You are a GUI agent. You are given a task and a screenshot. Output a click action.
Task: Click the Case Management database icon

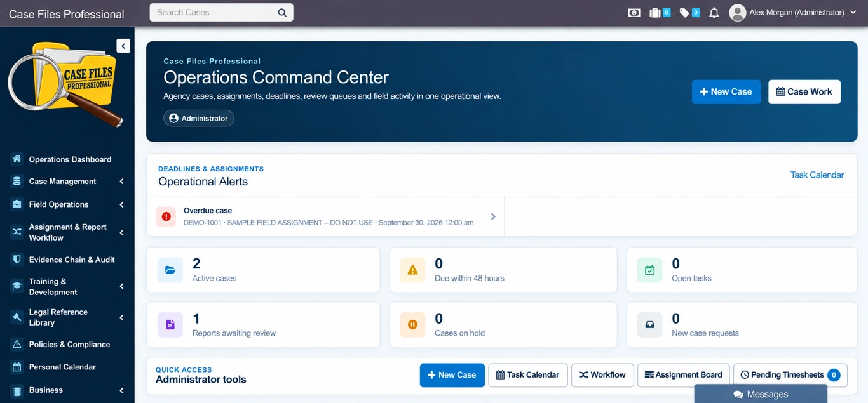pos(17,182)
